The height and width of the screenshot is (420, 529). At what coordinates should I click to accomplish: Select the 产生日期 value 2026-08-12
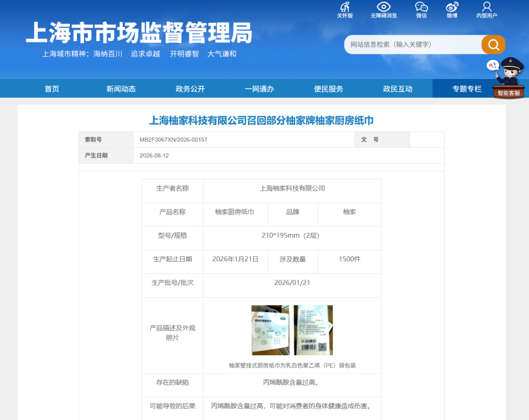click(x=154, y=156)
